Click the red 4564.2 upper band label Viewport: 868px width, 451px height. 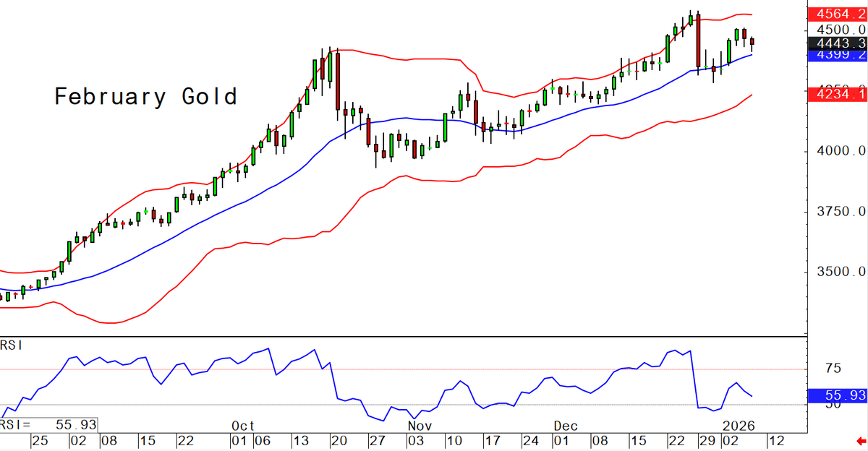pyautogui.click(x=837, y=14)
